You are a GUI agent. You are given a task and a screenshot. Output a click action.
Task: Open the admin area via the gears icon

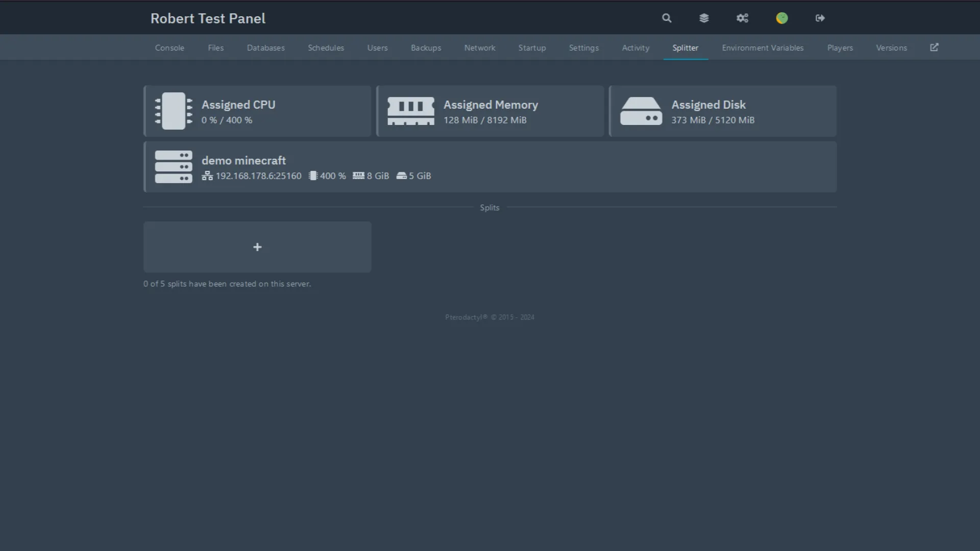(x=743, y=18)
